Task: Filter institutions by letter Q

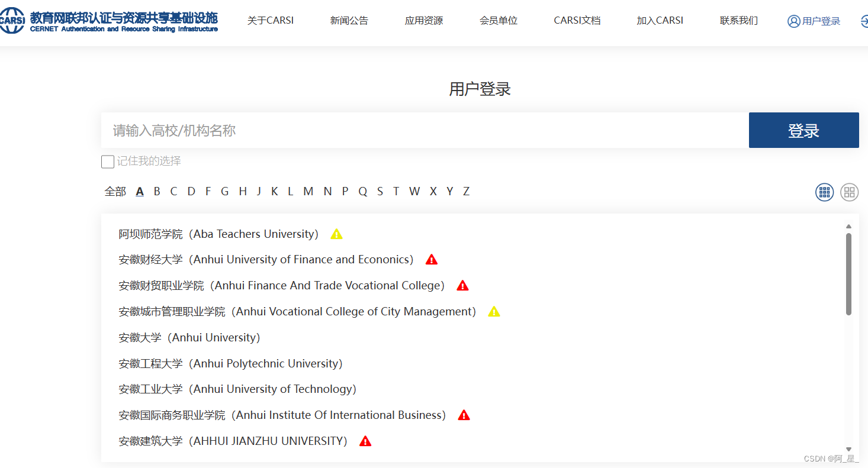Action: tap(363, 191)
